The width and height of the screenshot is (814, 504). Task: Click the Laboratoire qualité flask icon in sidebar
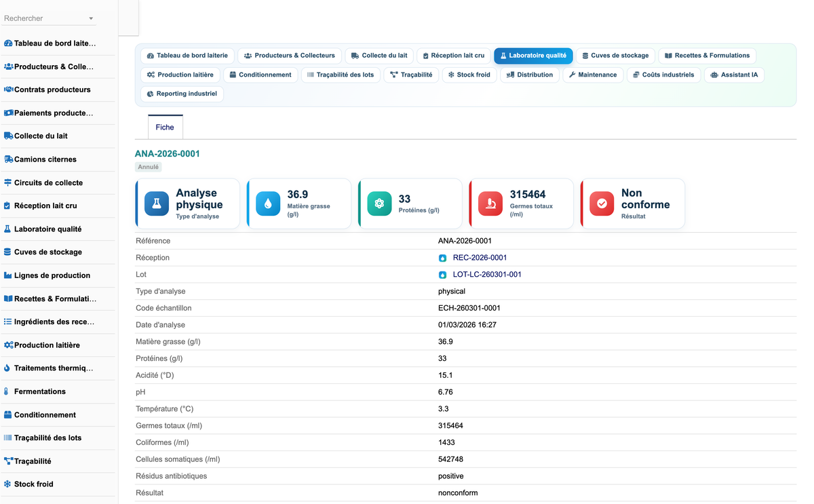tap(7, 229)
